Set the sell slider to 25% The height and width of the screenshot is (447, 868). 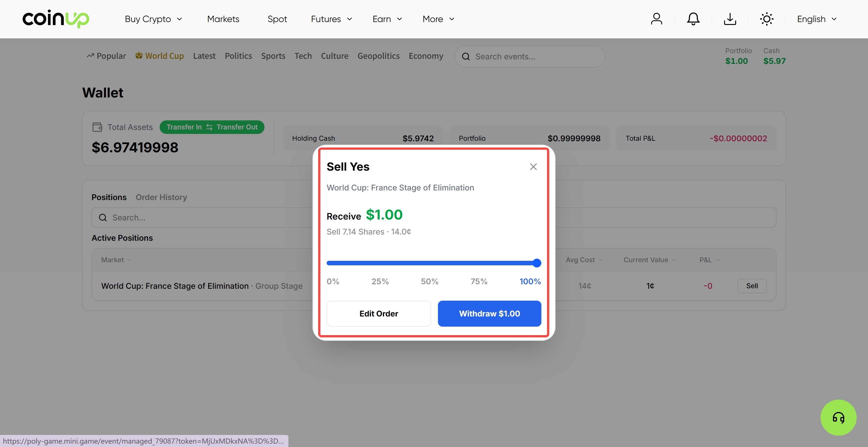[x=380, y=281]
